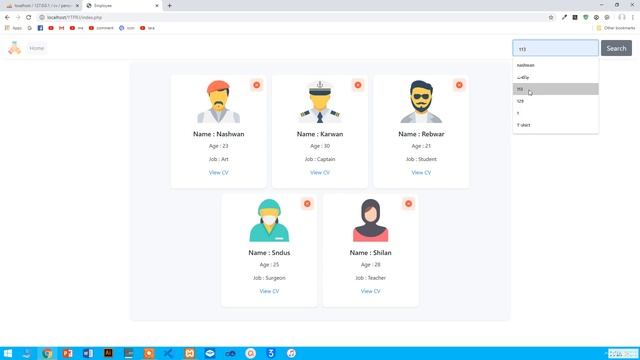Open View CV link for Nashwan
The image size is (640, 360).
(218, 173)
